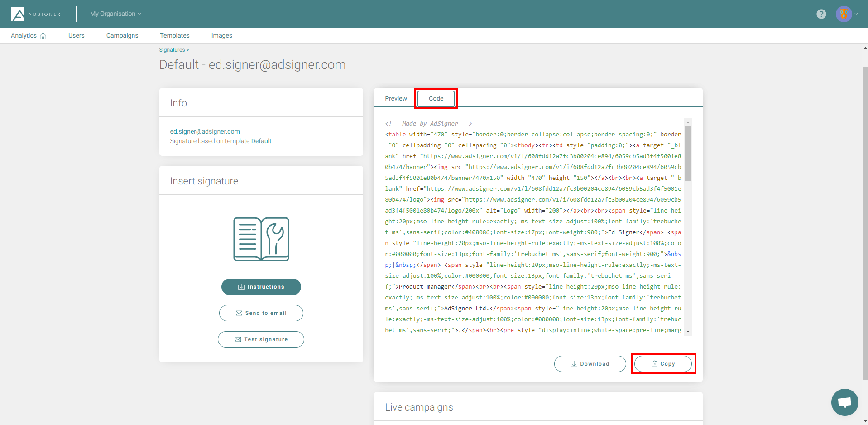868x425 pixels.
Task: Click the home icon beside Analytics
Action: coord(43,35)
